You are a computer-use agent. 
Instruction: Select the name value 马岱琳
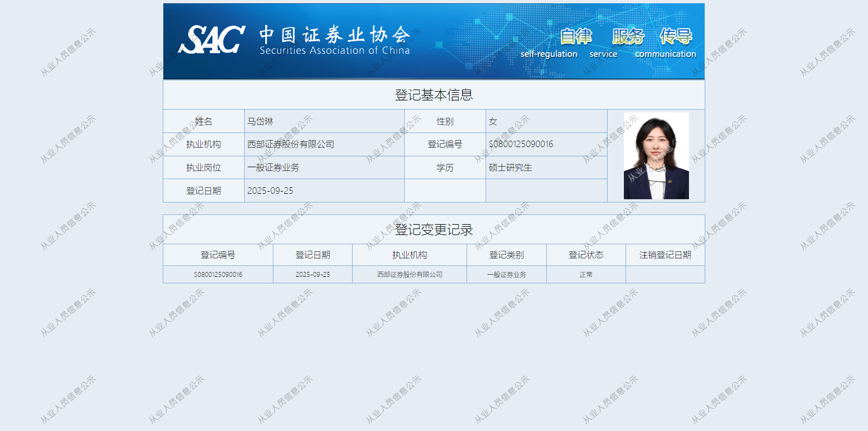[x=260, y=122]
